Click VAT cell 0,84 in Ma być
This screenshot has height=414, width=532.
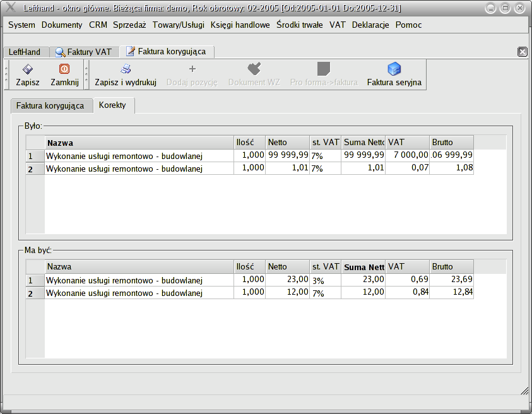click(x=408, y=293)
